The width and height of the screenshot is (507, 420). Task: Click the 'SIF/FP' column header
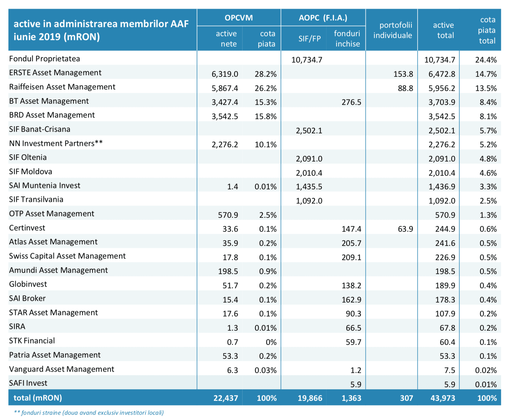point(310,39)
